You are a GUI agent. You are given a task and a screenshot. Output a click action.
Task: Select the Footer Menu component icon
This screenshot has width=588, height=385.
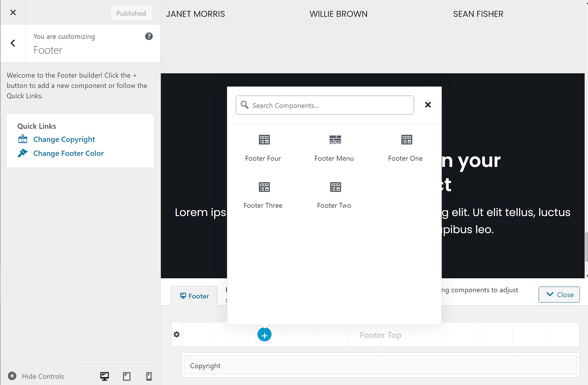334,139
